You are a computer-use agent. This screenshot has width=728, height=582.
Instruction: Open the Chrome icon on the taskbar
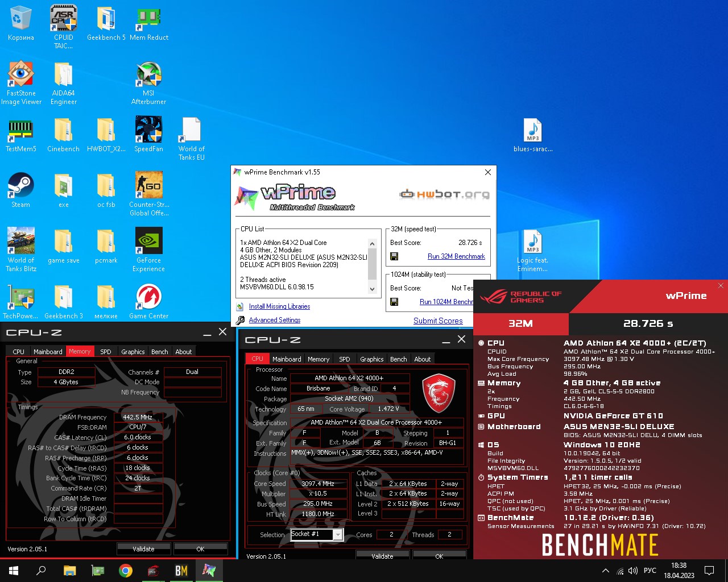126,571
